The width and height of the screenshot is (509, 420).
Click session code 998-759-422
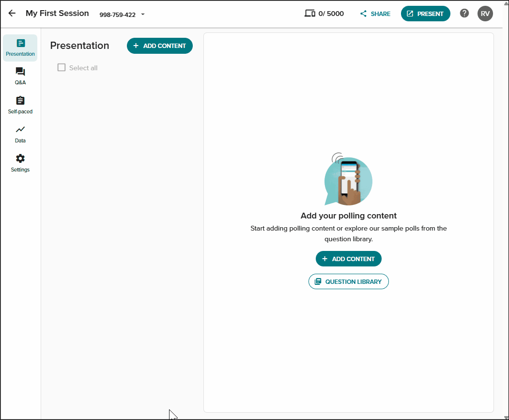118,15
